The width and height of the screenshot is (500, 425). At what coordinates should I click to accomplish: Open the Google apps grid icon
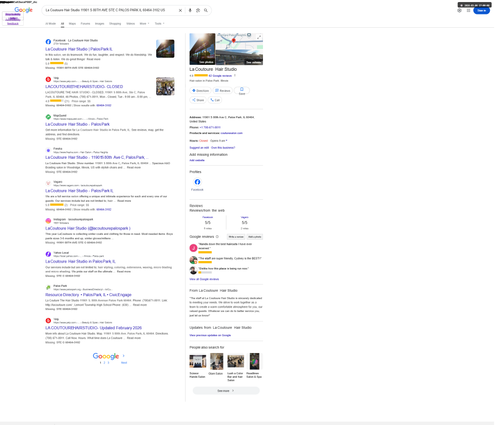[468, 11]
